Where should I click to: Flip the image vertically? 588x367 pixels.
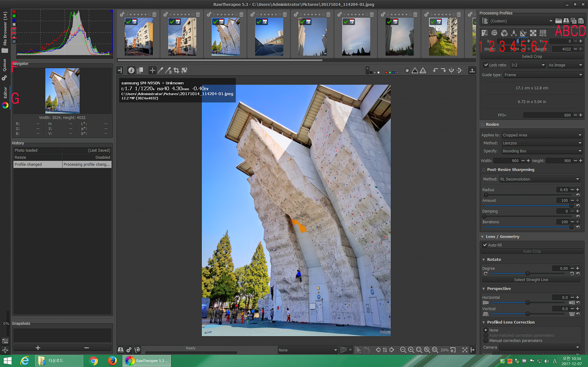tap(459, 71)
